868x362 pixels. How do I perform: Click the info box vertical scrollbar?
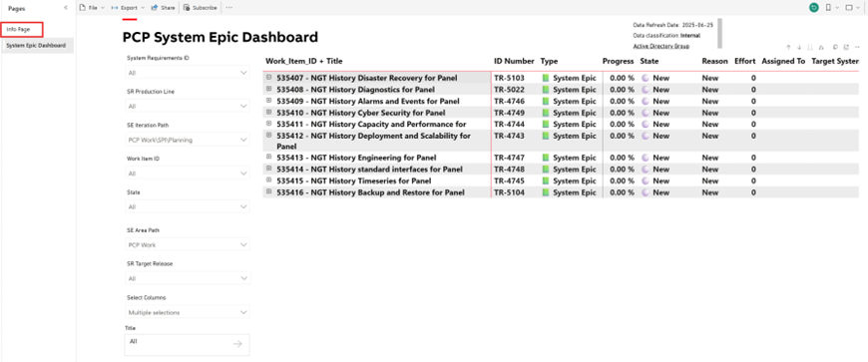[719, 33]
